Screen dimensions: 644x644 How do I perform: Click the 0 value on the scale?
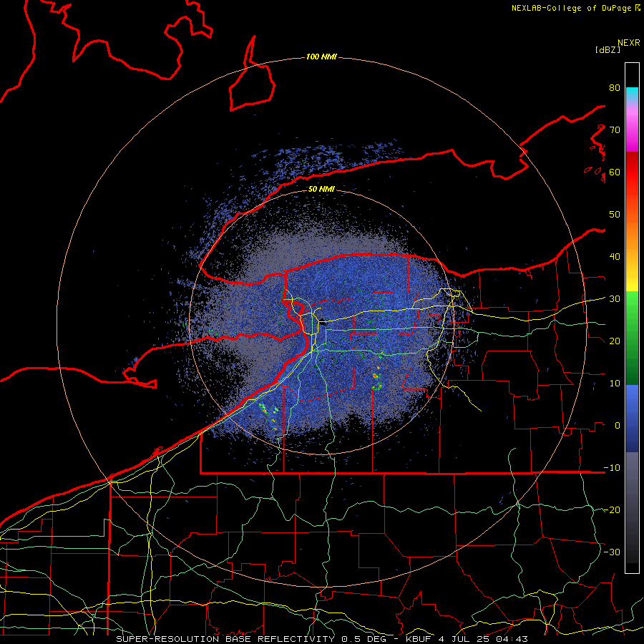point(618,426)
